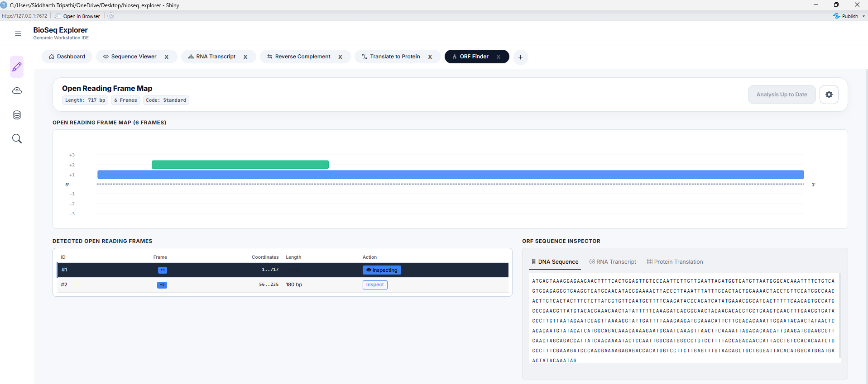Screen dimensions: 868x384
Task: Select the blue +1 frame ORF bar
Action: [451, 175]
